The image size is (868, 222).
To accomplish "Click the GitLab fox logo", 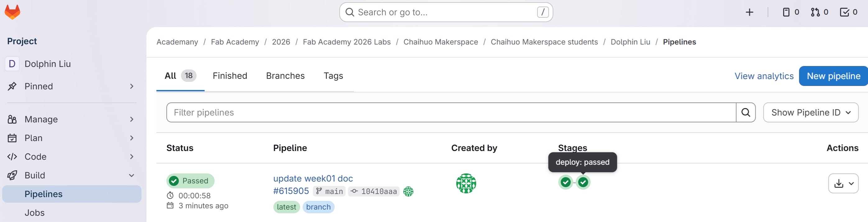I will [x=12, y=12].
